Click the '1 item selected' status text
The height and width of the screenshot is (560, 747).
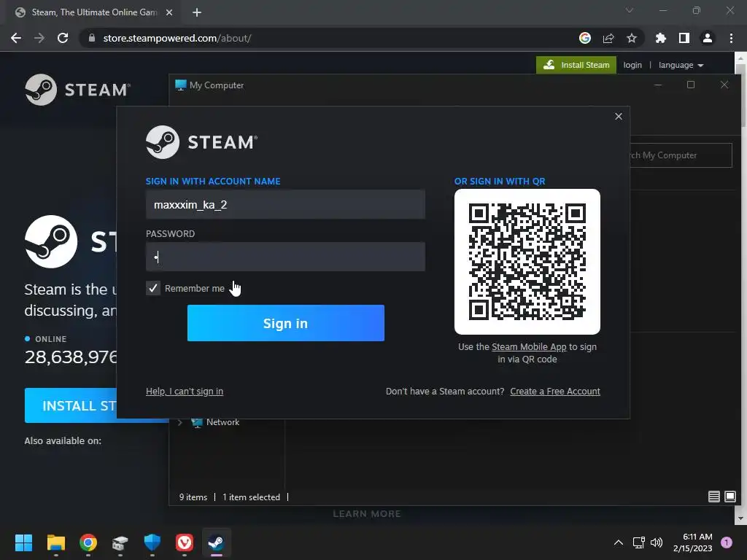(251, 497)
